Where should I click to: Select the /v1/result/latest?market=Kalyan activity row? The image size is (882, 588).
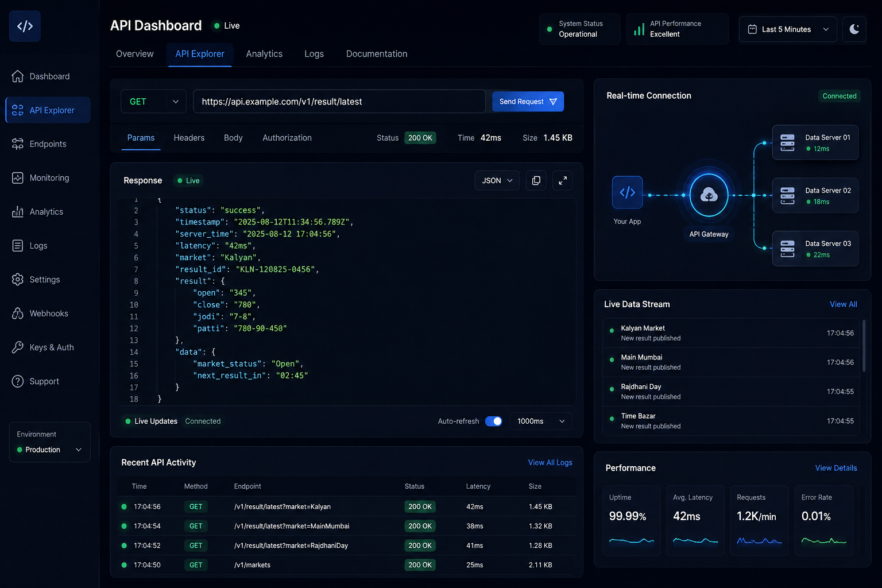pos(347,506)
